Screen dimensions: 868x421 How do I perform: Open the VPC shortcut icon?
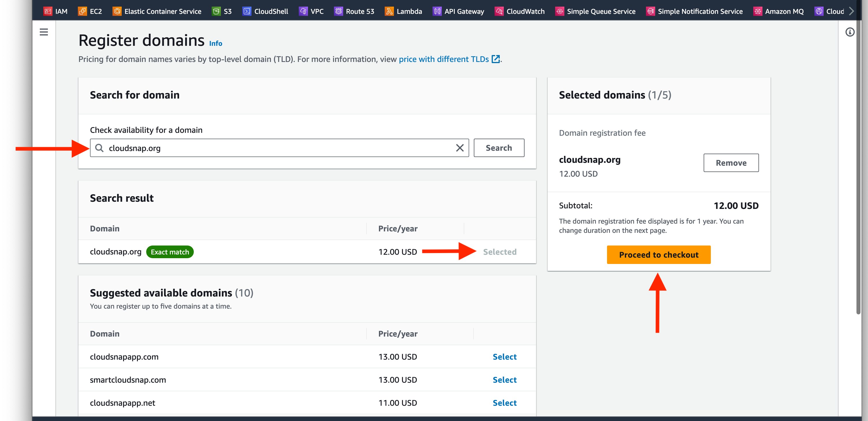(x=303, y=11)
